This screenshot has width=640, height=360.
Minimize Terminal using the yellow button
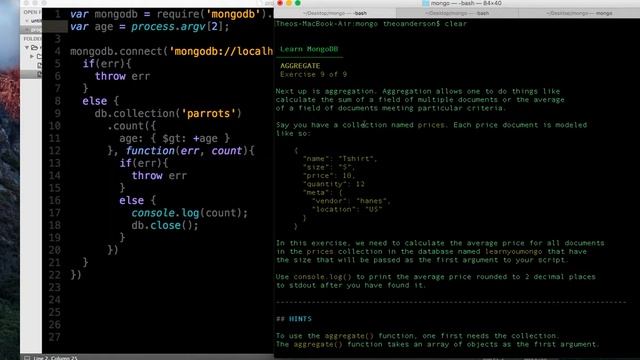[x=289, y=3]
